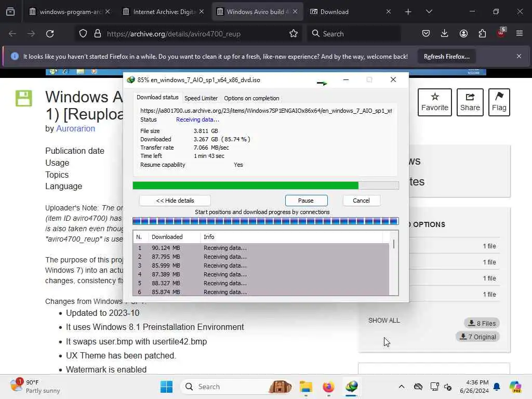
Task: Cancel the ISO download
Action: (x=361, y=201)
